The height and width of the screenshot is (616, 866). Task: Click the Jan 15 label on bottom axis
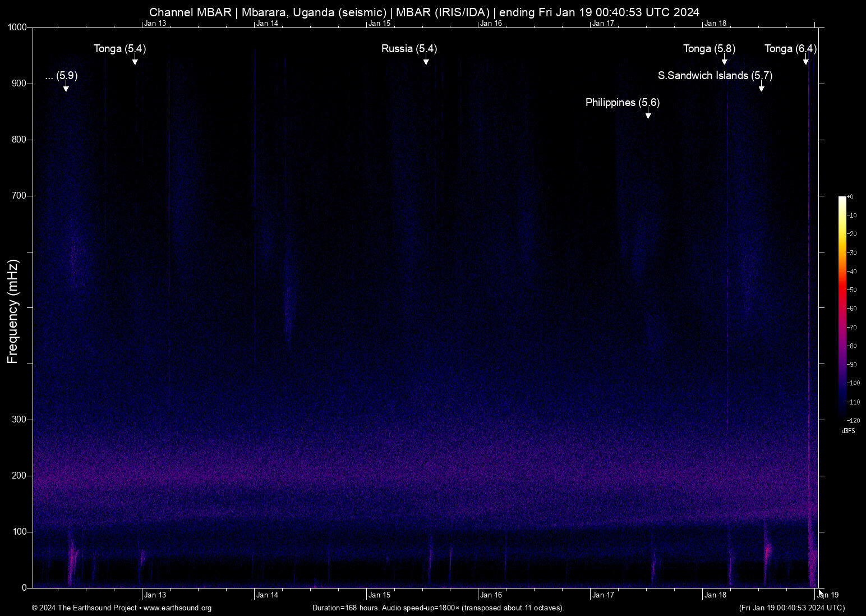coord(379,595)
